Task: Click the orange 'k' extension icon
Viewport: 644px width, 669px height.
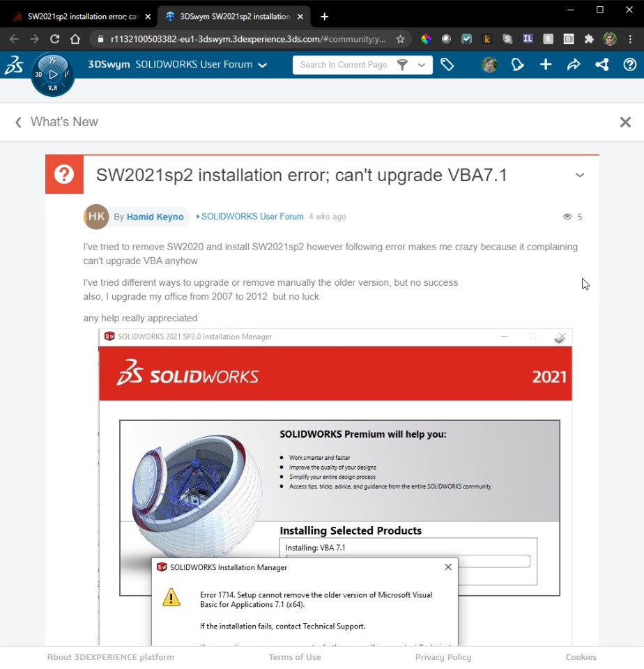Action: point(487,39)
